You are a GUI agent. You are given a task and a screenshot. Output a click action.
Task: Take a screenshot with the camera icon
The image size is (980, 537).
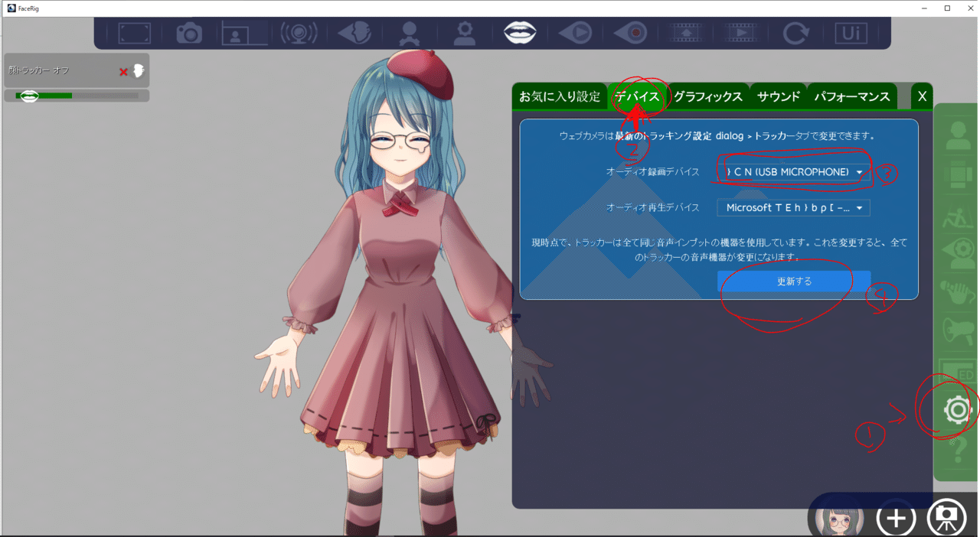point(189,33)
